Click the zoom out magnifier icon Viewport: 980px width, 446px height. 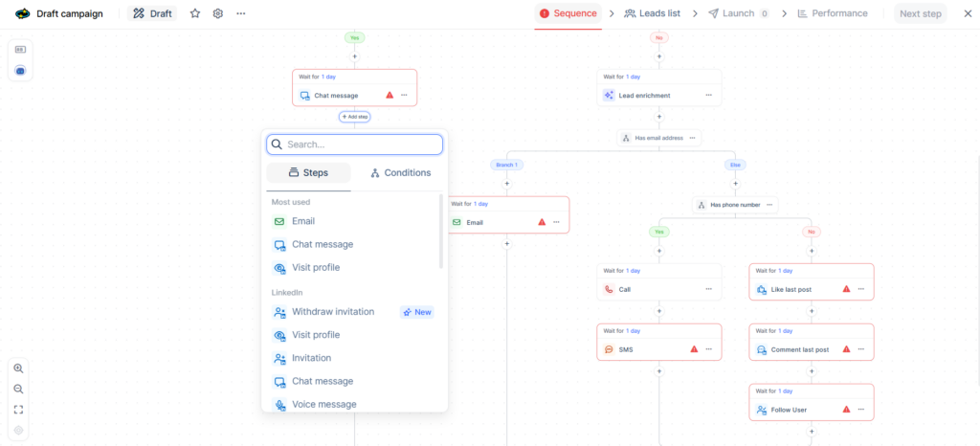pyautogui.click(x=19, y=390)
